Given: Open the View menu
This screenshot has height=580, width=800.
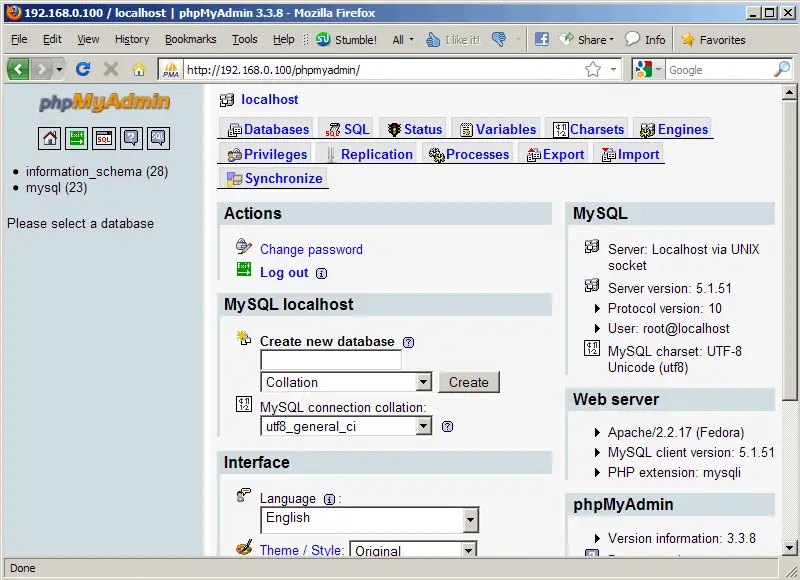Looking at the screenshot, I should 88,39.
